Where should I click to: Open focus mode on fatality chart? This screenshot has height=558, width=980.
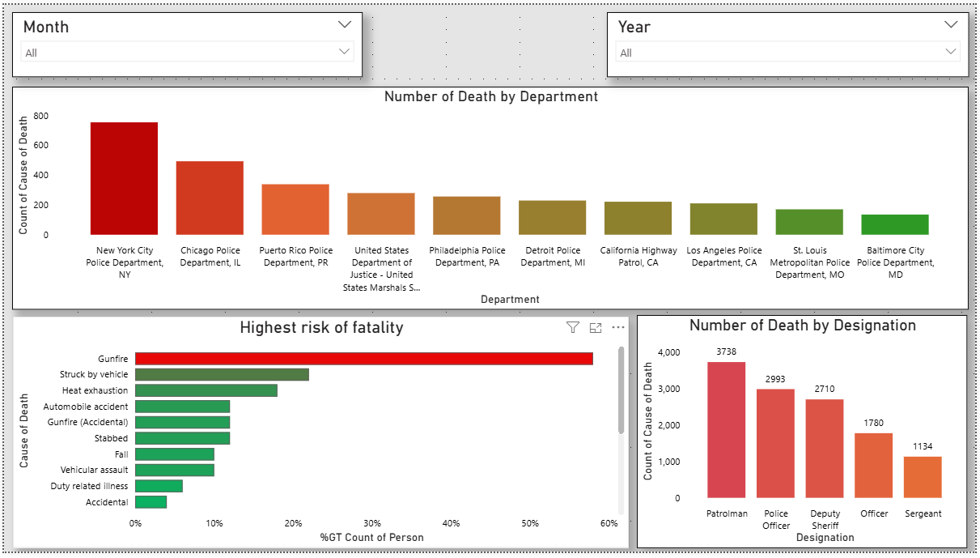pyautogui.click(x=596, y=328)
